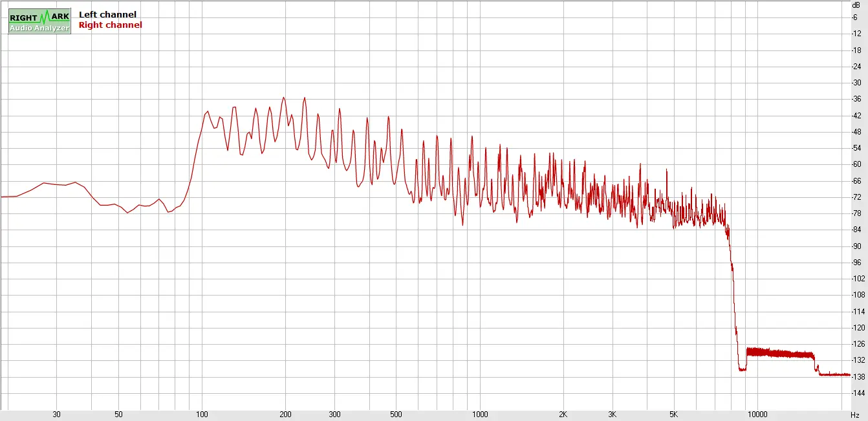Click the -102 dB axis value

(856, 279)
